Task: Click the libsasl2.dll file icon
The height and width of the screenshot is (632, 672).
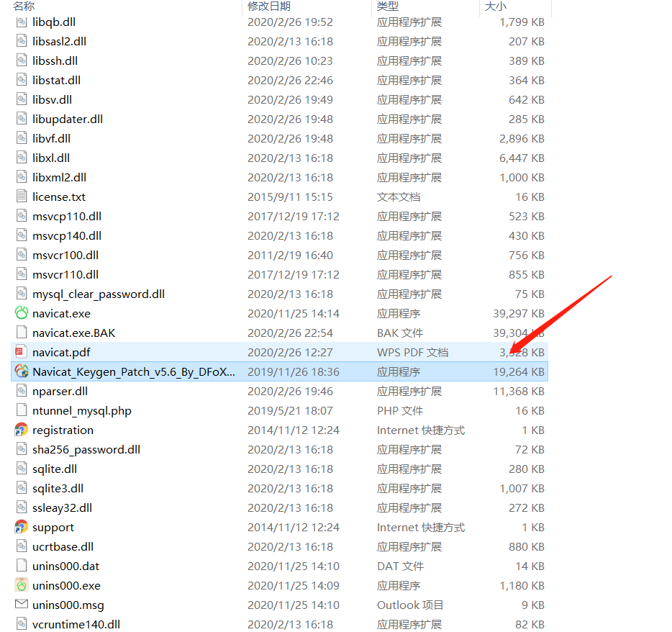Action: (22, 41)
